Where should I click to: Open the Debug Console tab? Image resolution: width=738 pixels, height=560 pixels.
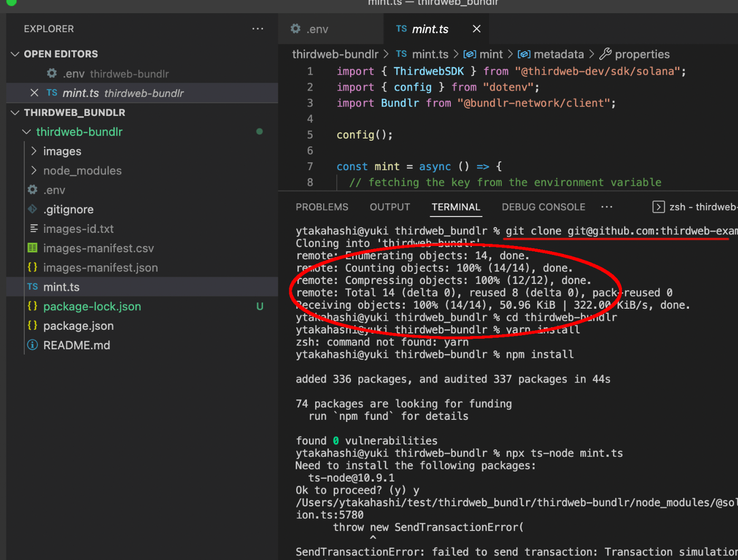pos(543,207)
